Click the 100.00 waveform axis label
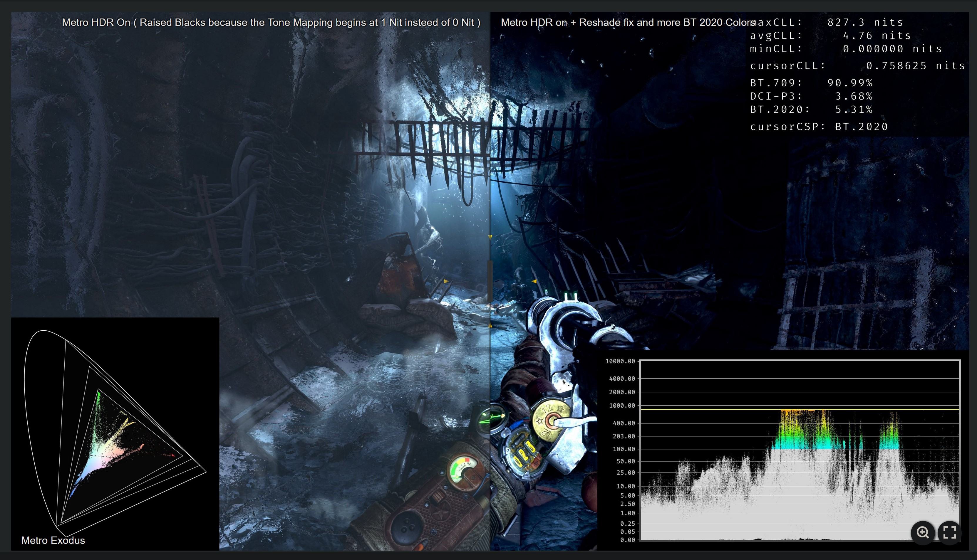This screenshot has height=560, width=977. [624, 449]
